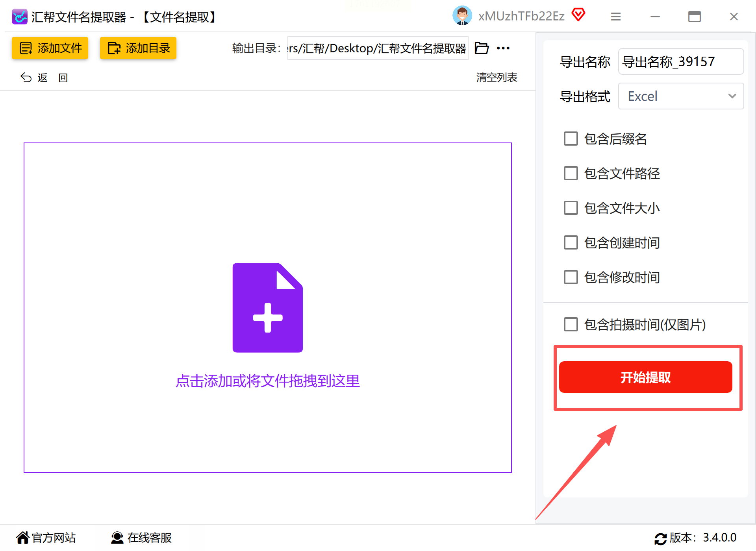Click the three-dots more options icon
Screen dimensions: 756x551
pos(503,48)
